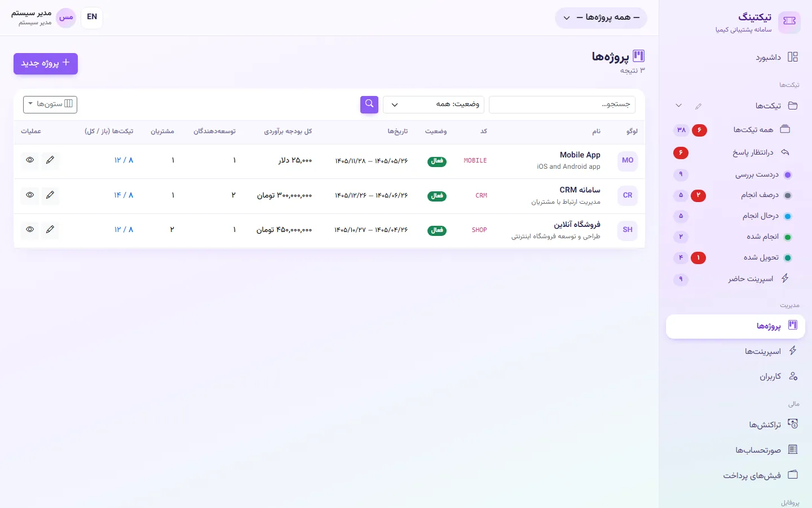Select the پروژه‌ها sidebar item
812x508 pixels.
[x=735, y=326]
